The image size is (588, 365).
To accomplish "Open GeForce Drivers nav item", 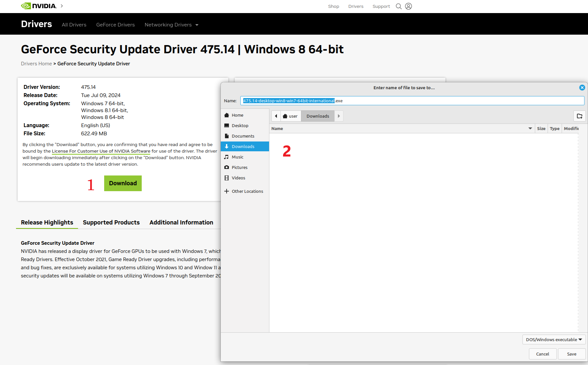I will pos(115,25).
